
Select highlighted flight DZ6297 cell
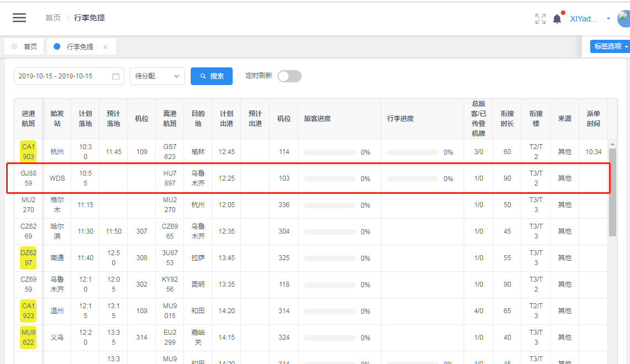click(28, 258)
